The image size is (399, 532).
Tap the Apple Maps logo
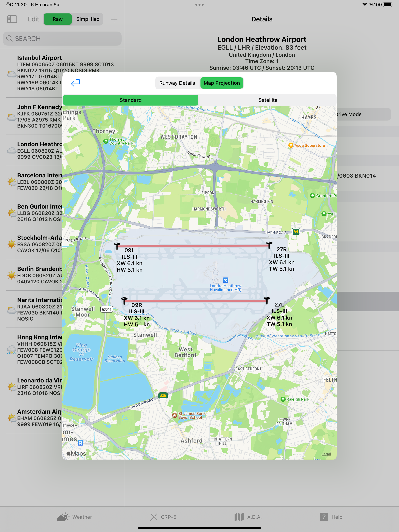click(76, 453)
